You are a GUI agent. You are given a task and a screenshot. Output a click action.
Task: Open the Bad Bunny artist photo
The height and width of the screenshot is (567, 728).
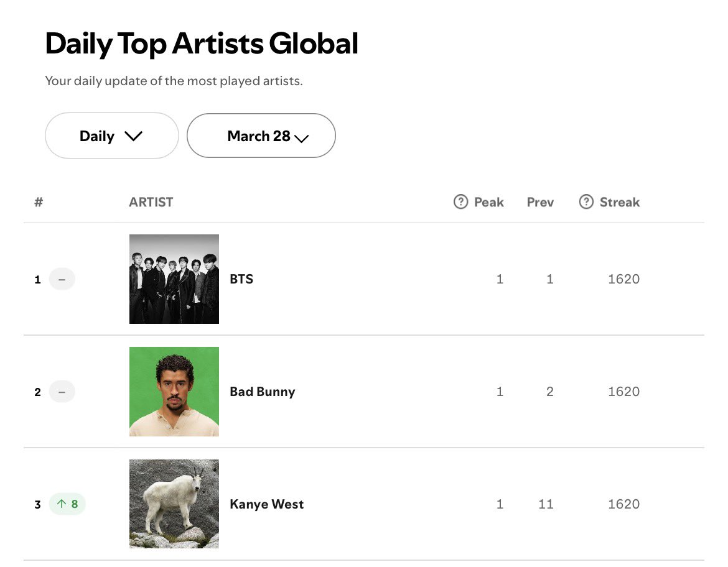coord(174,392)
